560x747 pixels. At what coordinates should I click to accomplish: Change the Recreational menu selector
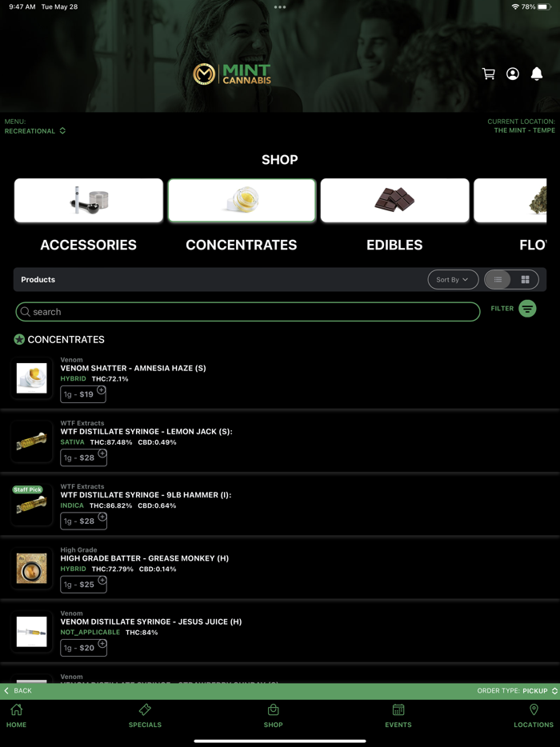(34, 131)
